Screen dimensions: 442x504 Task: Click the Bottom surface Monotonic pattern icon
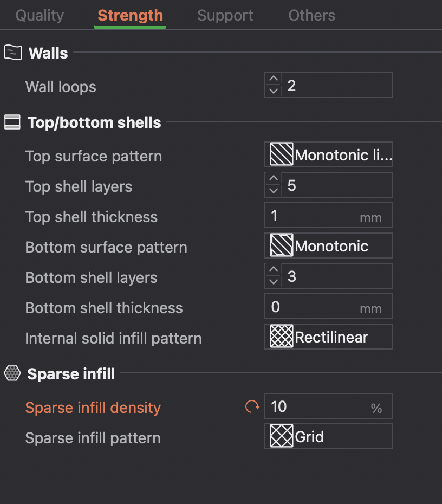pos(282,247)
